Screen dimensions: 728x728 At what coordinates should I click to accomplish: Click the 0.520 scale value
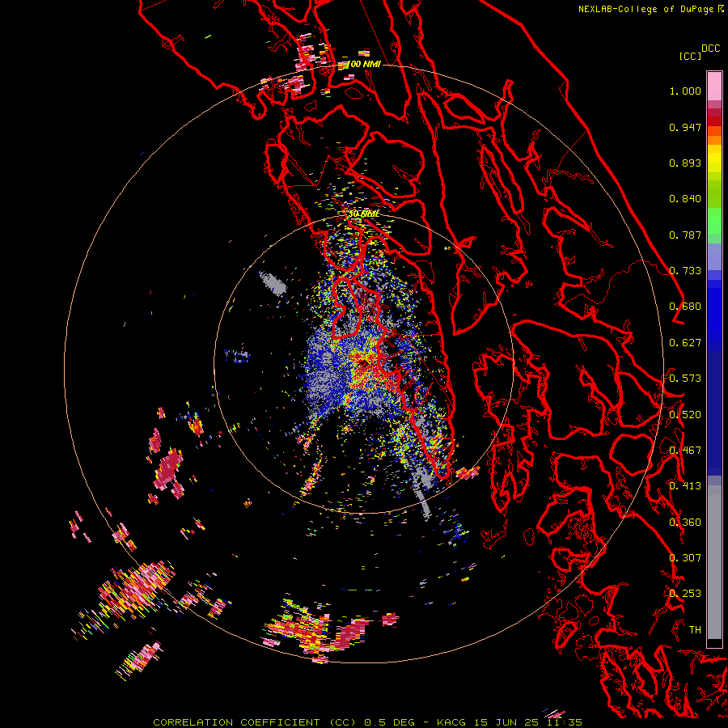[685, 415]
